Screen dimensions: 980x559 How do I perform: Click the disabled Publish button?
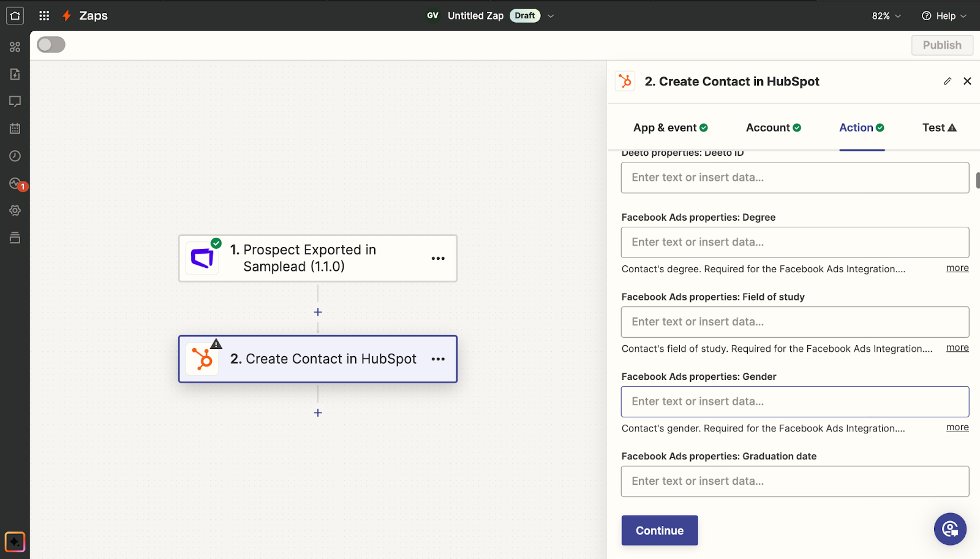coord(942,45)
